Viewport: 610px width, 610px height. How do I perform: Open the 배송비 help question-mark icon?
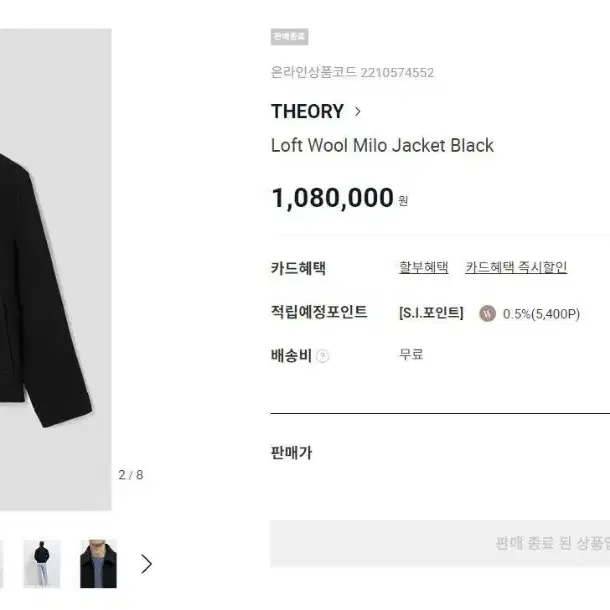tap(323, 356)
